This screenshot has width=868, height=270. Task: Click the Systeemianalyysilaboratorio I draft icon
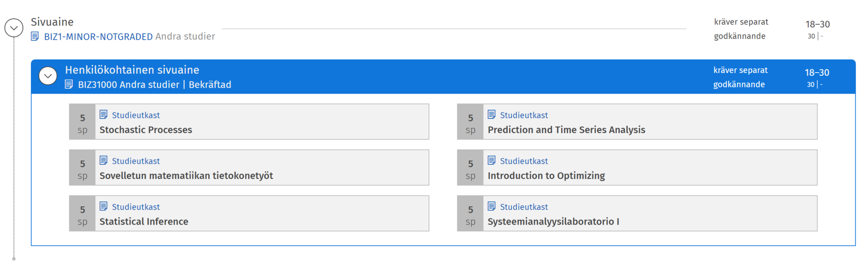pyautogui.click(x=492, y=206)
